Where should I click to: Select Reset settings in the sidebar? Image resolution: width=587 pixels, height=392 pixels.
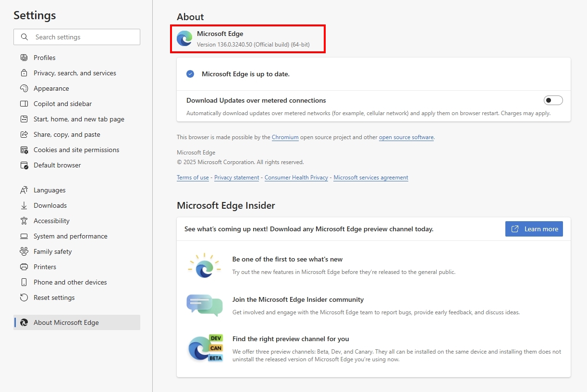[x=77, y=297]
